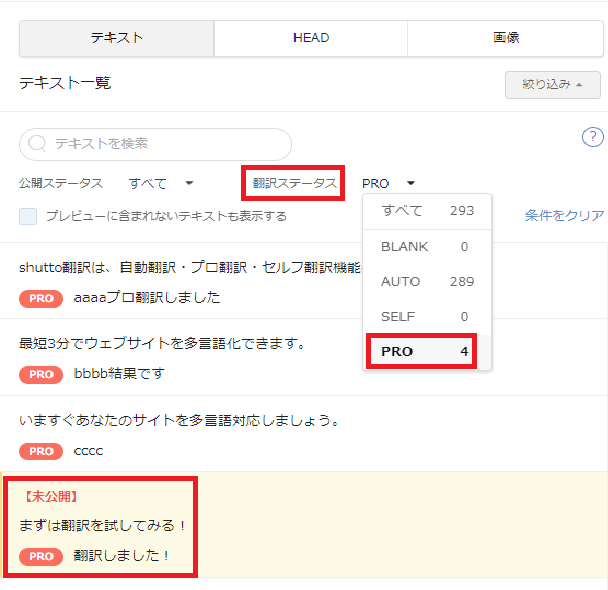Screen dimensions: 608x590
Task: Select text いますぐあなたのサイトを多言語対応しましょう。
Action: click(x=180, y=420)
